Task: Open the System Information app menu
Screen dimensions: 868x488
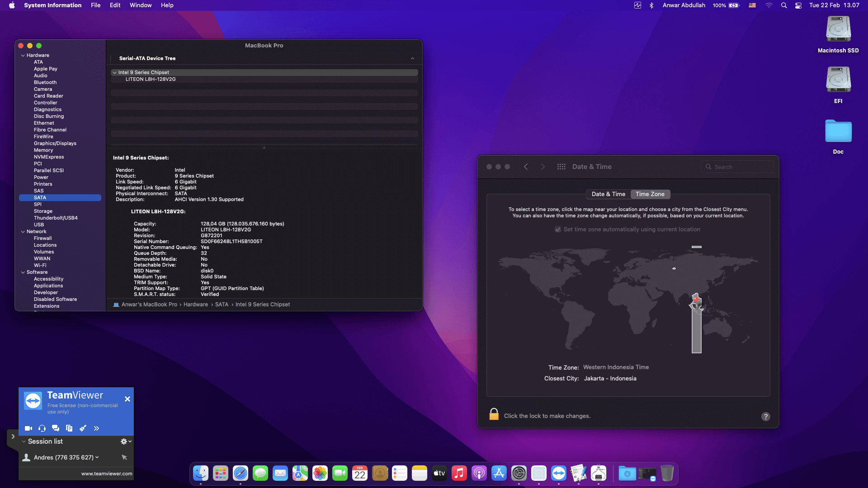Action: pyautogui.click(x=53, y=5)
